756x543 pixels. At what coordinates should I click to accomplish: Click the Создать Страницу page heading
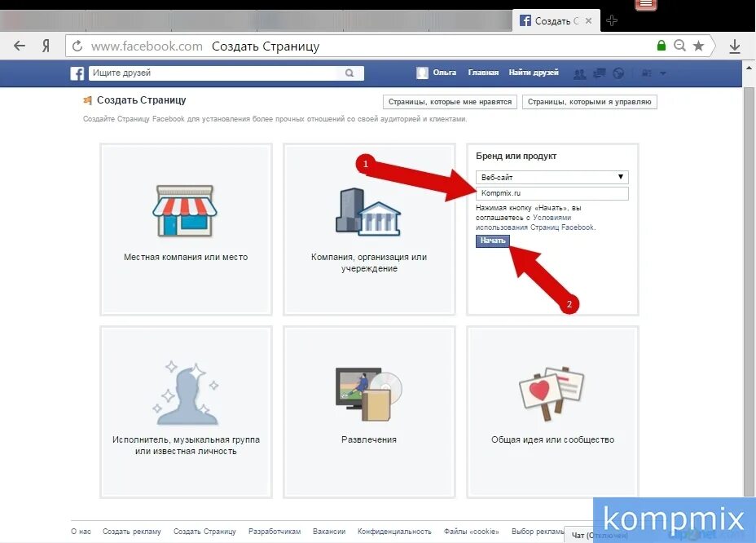(x=141, y=100)
